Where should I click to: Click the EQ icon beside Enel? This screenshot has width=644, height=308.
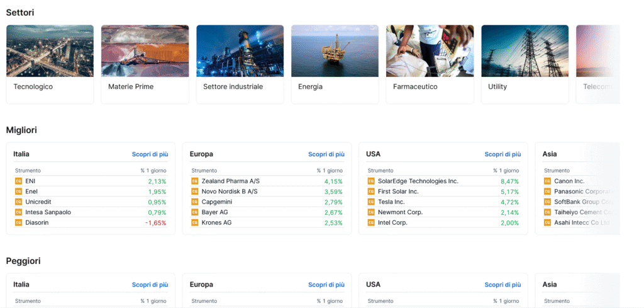[18, 191]
